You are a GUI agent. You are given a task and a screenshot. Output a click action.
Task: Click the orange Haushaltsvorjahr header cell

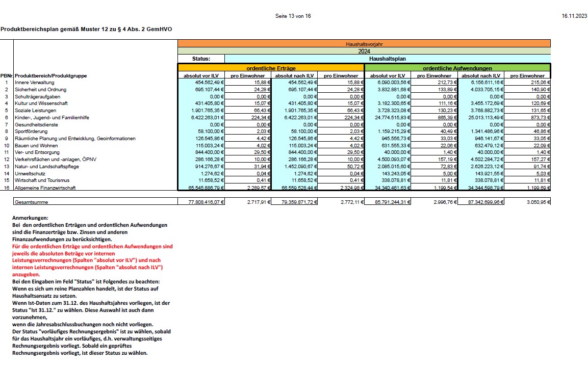[x=364, y=44]
